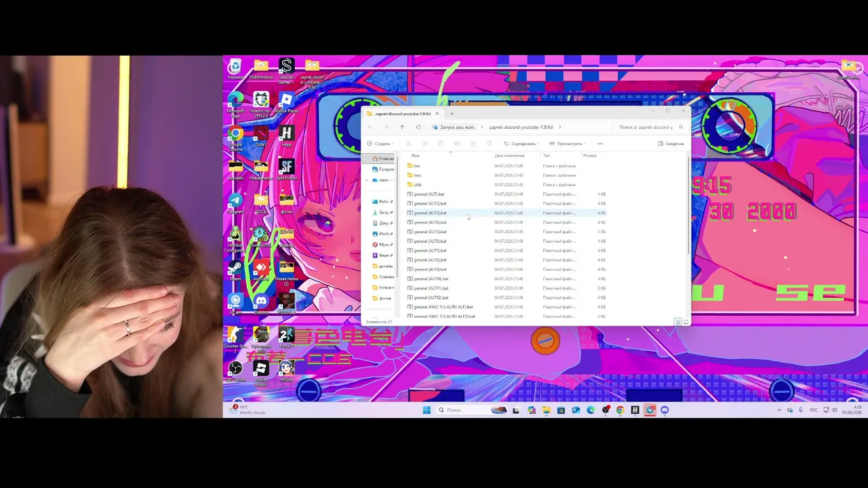Launch Roblox Player from the desktop
This screenshot has width=868, height=488.
coord(286,102)
